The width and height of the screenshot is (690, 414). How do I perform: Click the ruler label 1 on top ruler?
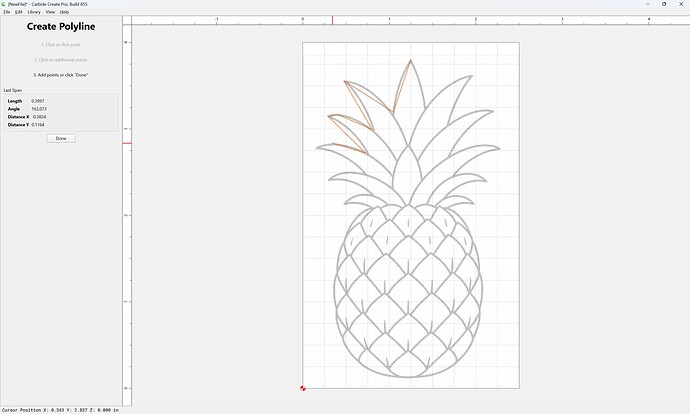point(389,19)
